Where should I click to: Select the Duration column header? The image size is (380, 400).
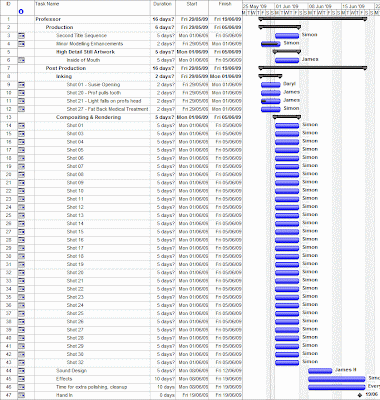[x=163, y=8]
